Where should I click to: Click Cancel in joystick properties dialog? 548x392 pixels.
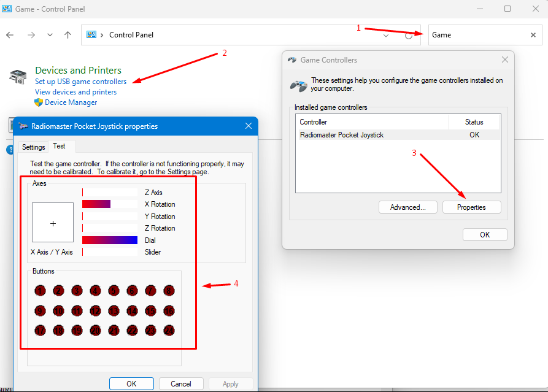181,384
